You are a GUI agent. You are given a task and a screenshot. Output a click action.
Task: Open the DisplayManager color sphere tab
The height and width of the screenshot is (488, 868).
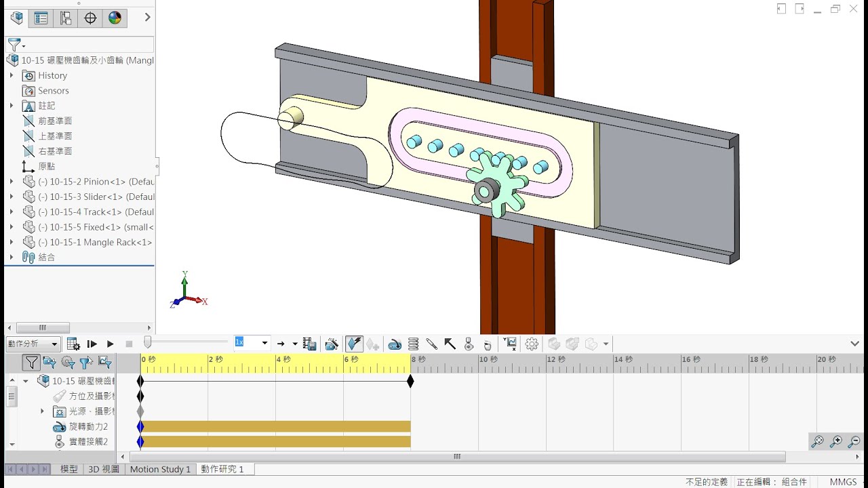[115, 18]
